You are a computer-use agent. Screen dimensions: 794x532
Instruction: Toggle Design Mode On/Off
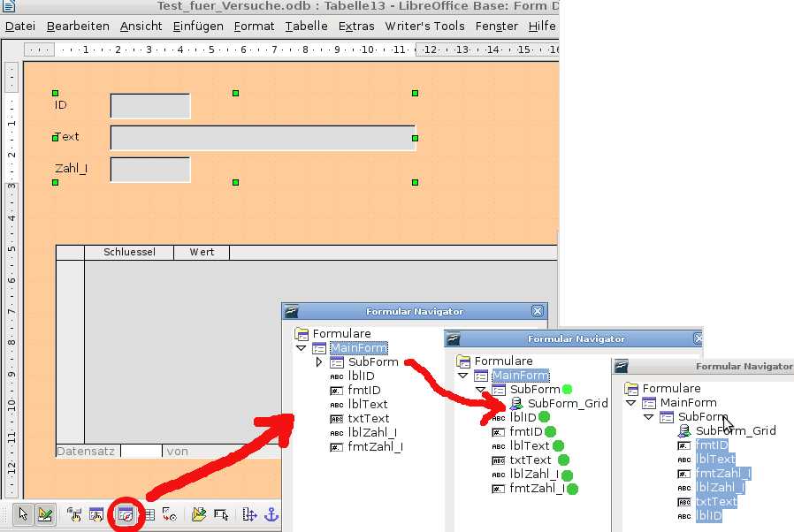(46, 513)
